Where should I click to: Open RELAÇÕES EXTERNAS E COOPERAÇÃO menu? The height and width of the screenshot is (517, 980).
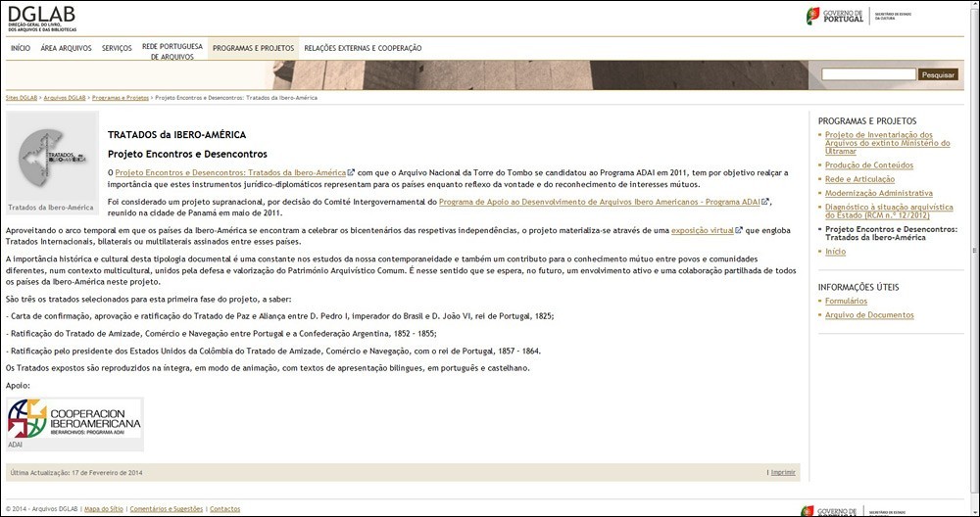363,48
